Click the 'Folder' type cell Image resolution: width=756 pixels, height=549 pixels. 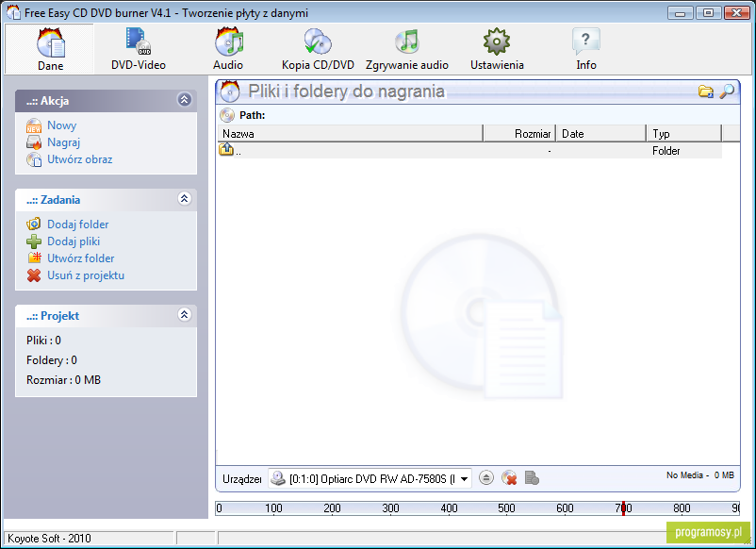[x=666, y=151]
